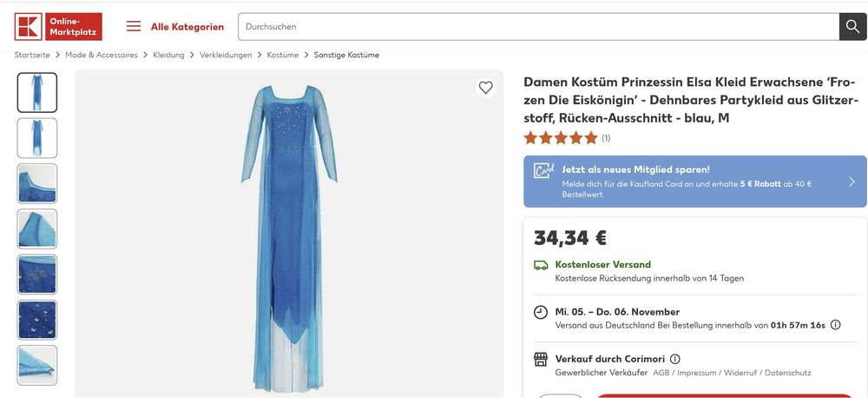Open Alle Kategorien menu
868x398 pixels.
pos(187,26)
